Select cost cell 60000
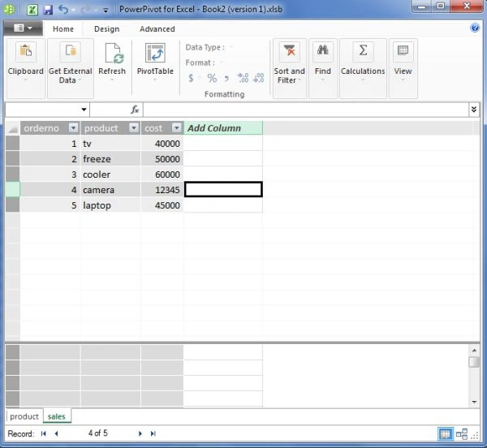This screenshot has height=448, width=487. pos(162,174)
